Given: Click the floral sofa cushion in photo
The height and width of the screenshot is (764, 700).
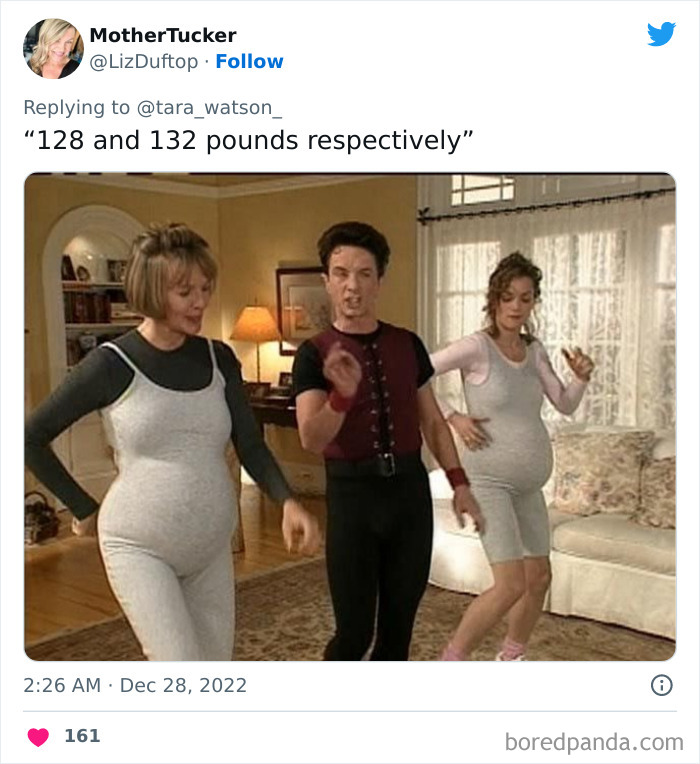Looking at the screenshot, I should [x=600, y=472].
